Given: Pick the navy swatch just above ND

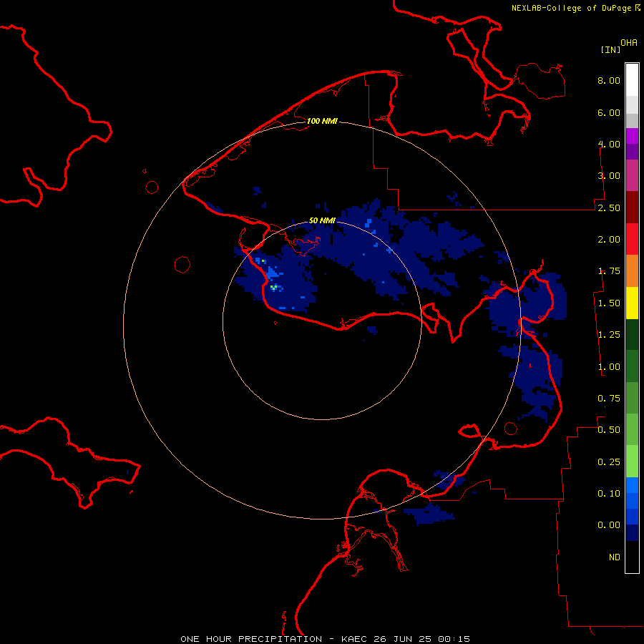Looking at the screenshot, I should (632, 533).
